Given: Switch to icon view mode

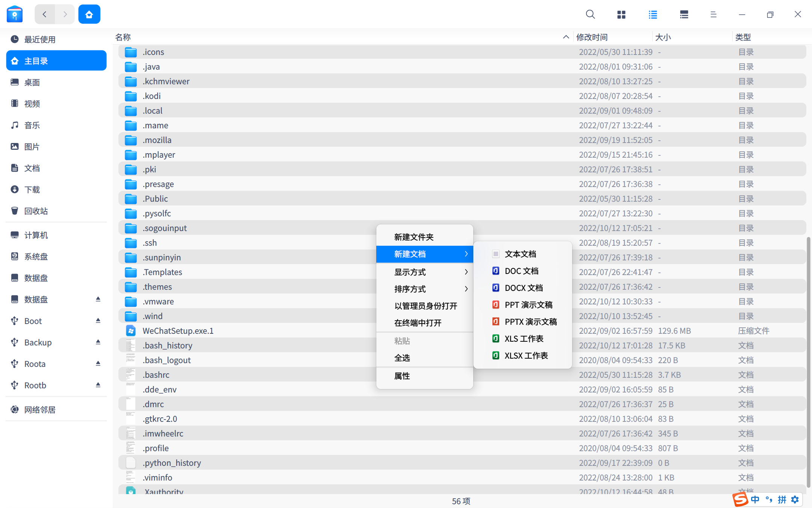Looking at the screenshot, I should [621, 14].
